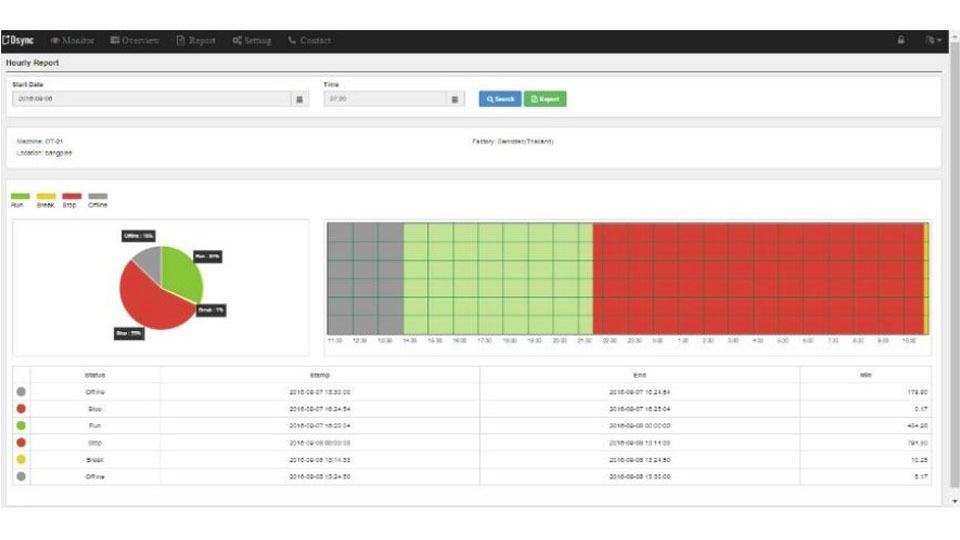Open the Contact page
This screenshot has width=960, height=540.
pos(309,41)
